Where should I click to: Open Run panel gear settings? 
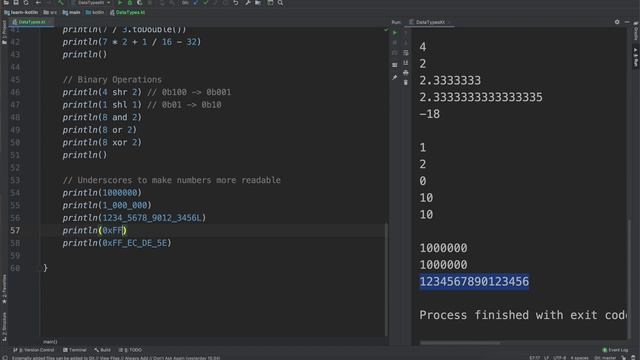(617, 22)
